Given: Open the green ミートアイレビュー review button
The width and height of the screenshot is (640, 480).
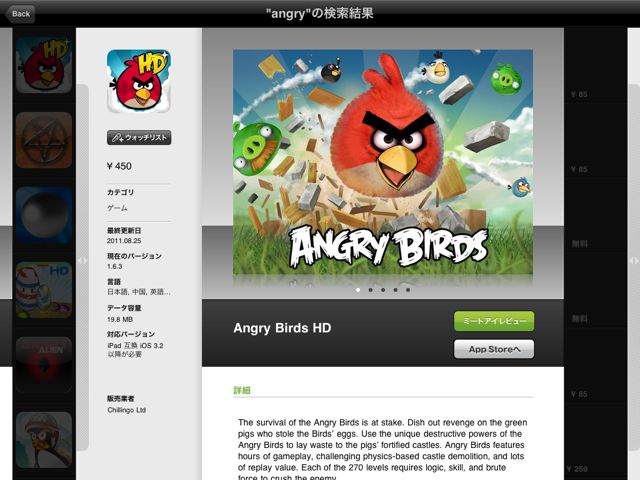Looking at the screenshot, I should coord(494,321).
